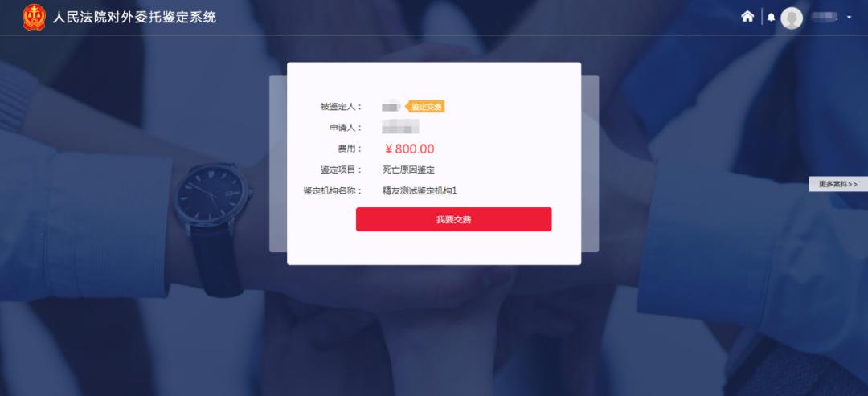
Task: Open notifications bell icon
Action: [771, 18]
